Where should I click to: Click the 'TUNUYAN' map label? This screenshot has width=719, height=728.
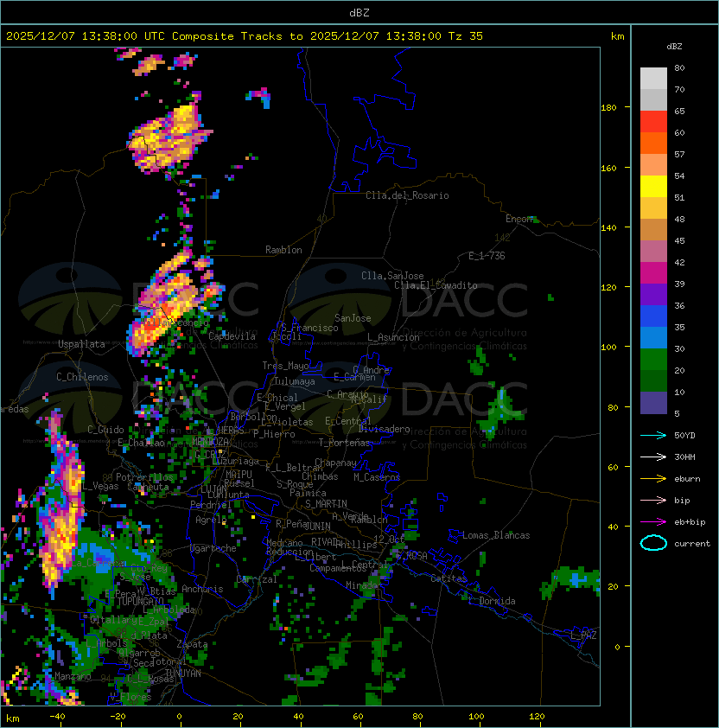(x=183, y=674)
